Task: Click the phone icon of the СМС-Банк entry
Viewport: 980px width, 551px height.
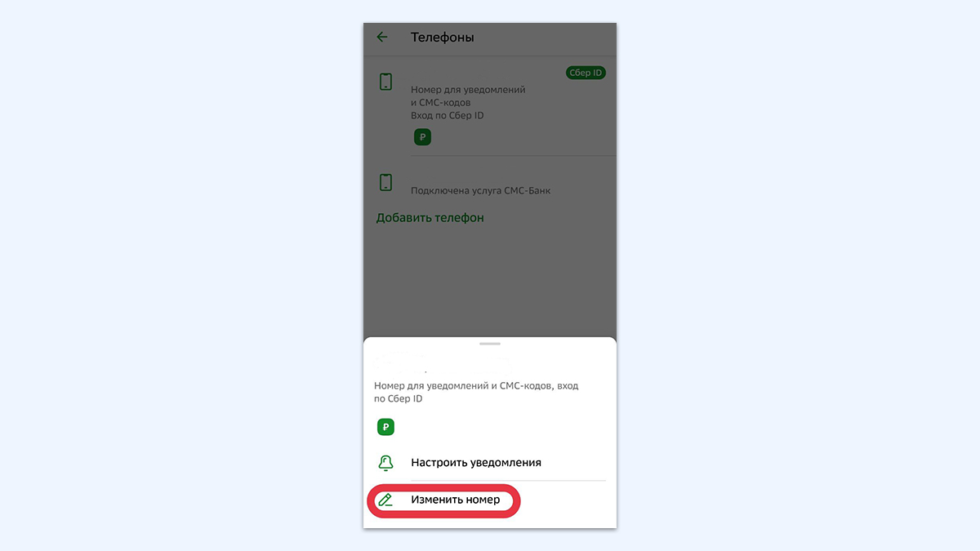Action: pyautogui.click(x=386, y=182)
